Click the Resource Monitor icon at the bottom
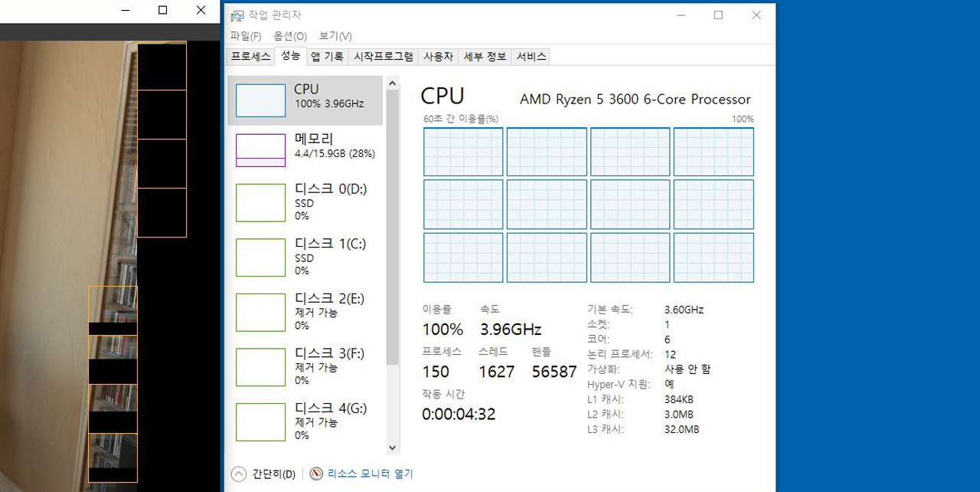Viewport: 980px width, 492px height. (x=315, y=474)
